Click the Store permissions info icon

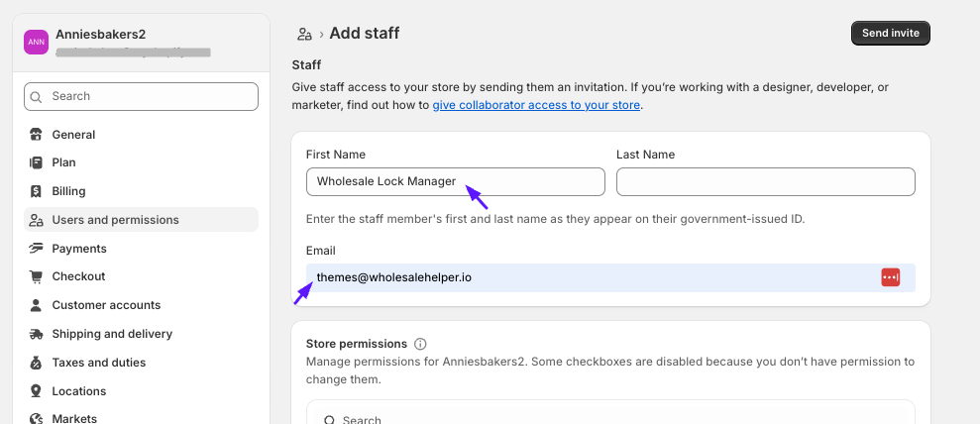pos(420,344)
